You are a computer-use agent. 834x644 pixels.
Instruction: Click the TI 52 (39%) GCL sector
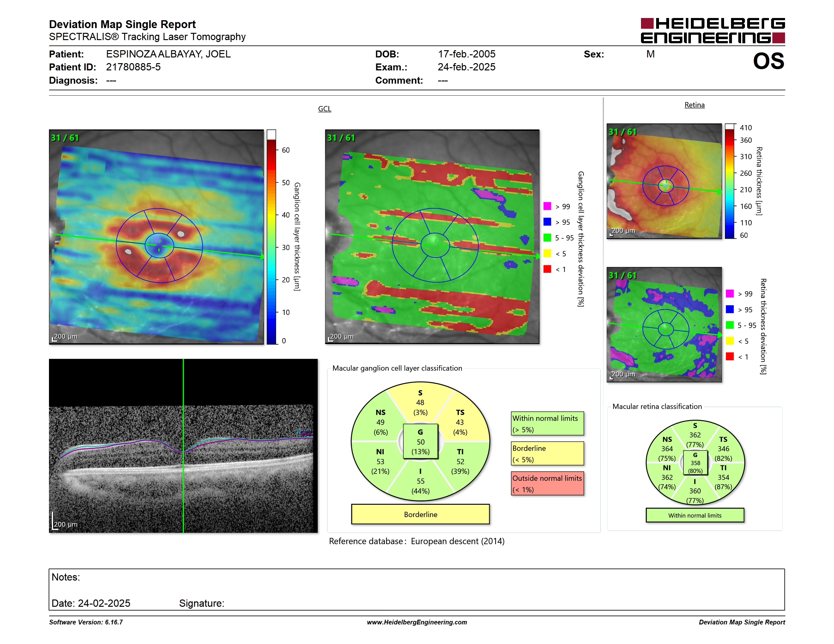[460, 461]
